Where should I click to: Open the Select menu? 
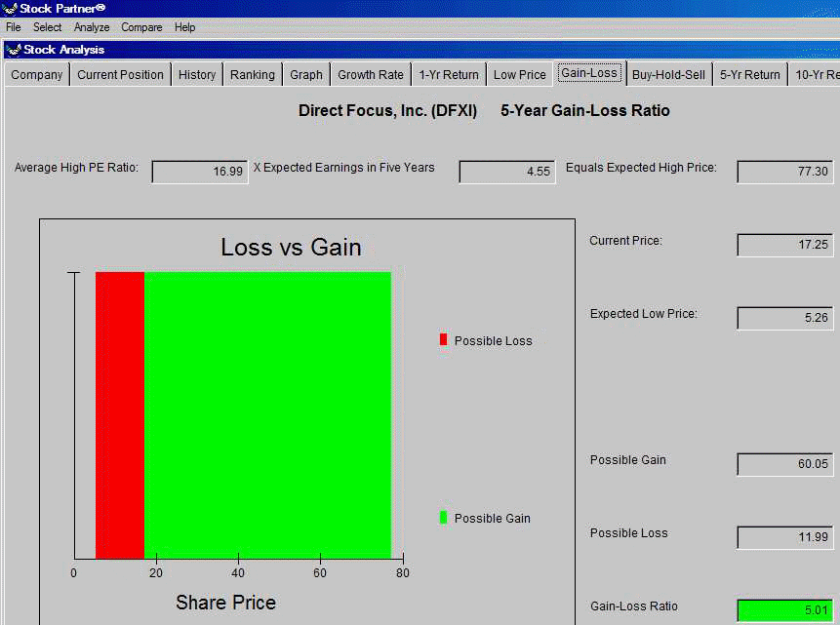click(47, 27)
